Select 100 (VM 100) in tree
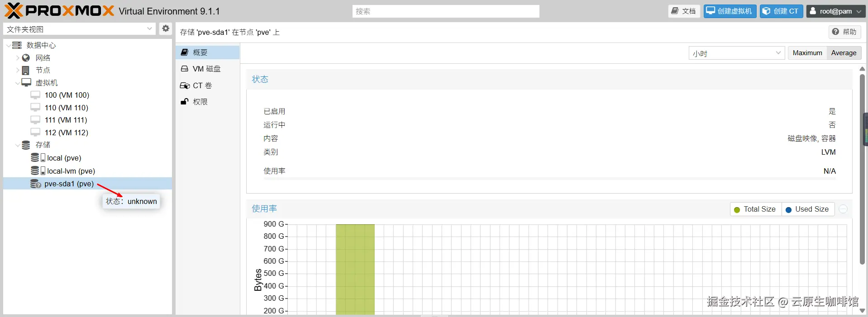 (87, 95)
